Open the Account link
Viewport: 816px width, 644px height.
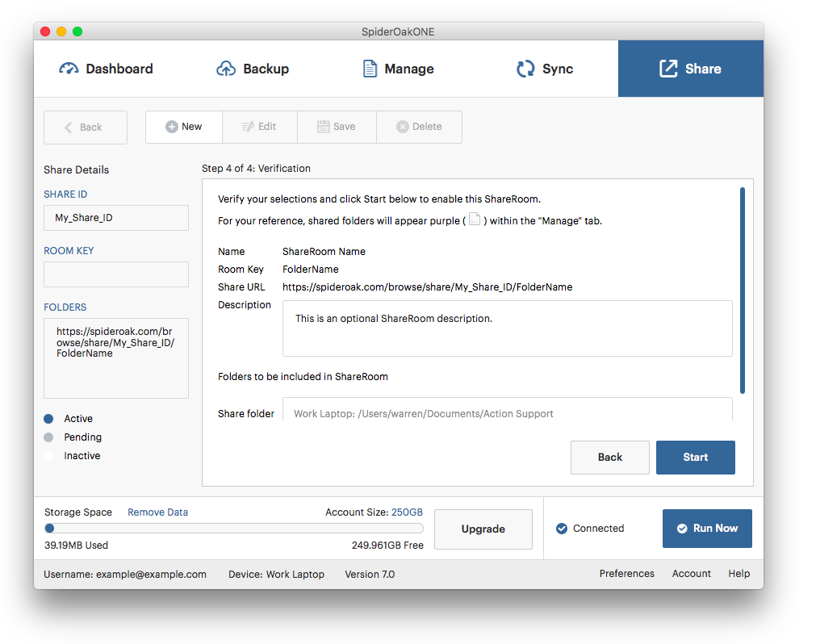point(691,573)
